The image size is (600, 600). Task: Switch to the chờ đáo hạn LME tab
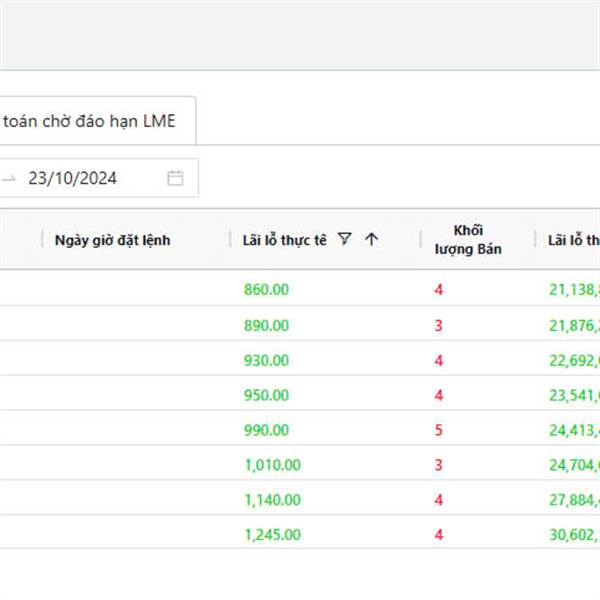pos(90,121)
